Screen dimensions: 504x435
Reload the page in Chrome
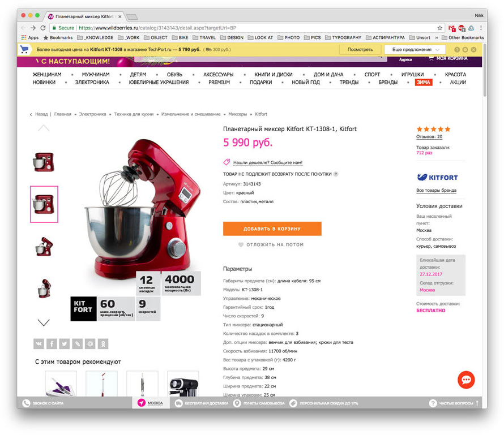coord(42,28)
